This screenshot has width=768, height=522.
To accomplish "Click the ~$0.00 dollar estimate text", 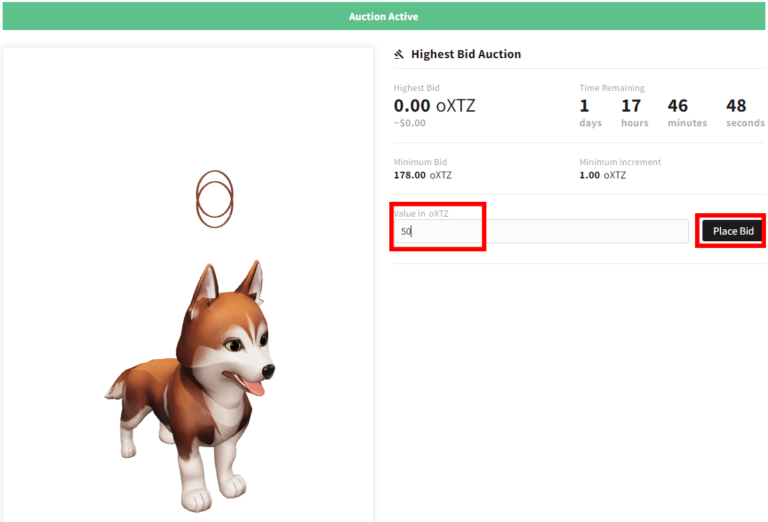I will click(410, 123).
